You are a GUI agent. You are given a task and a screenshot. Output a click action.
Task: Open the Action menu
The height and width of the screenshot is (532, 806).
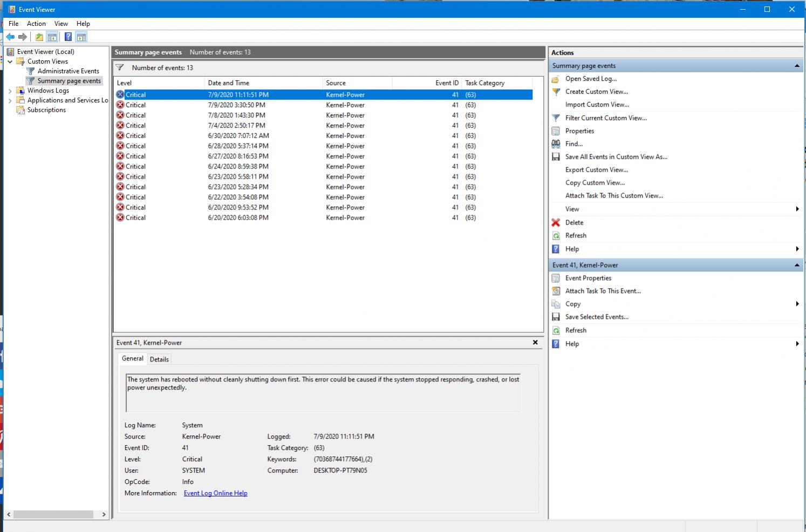point(36,24)
